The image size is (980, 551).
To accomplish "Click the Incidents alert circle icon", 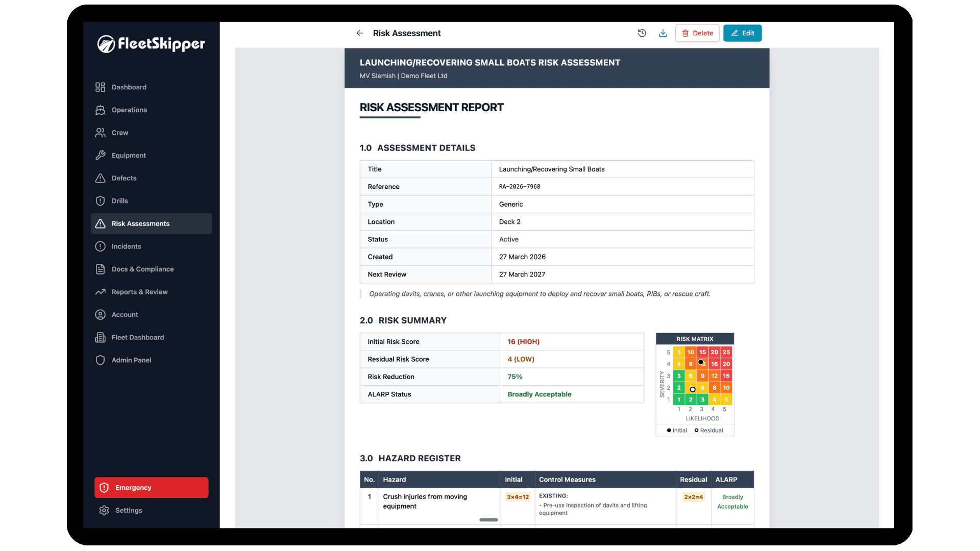I will pos(100,246).
